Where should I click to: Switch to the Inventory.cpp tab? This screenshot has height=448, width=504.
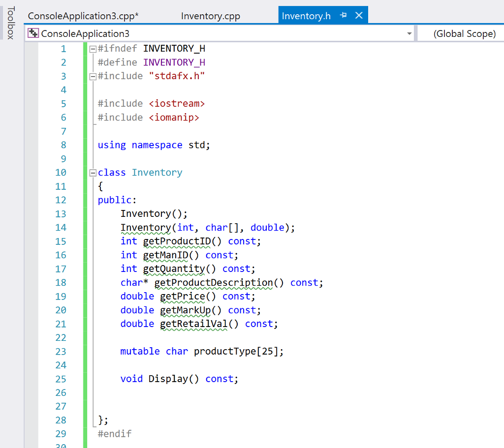tap(210, 15)
